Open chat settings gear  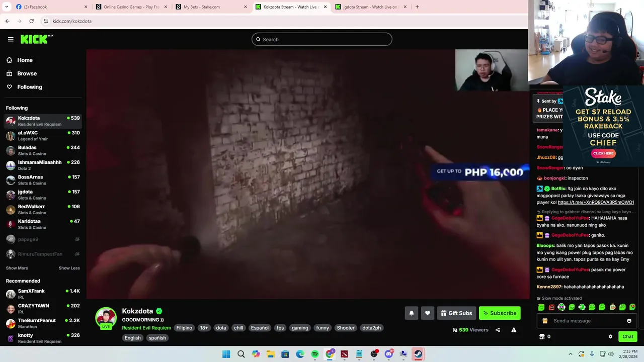pyautogui.click(x=610, y=336)
